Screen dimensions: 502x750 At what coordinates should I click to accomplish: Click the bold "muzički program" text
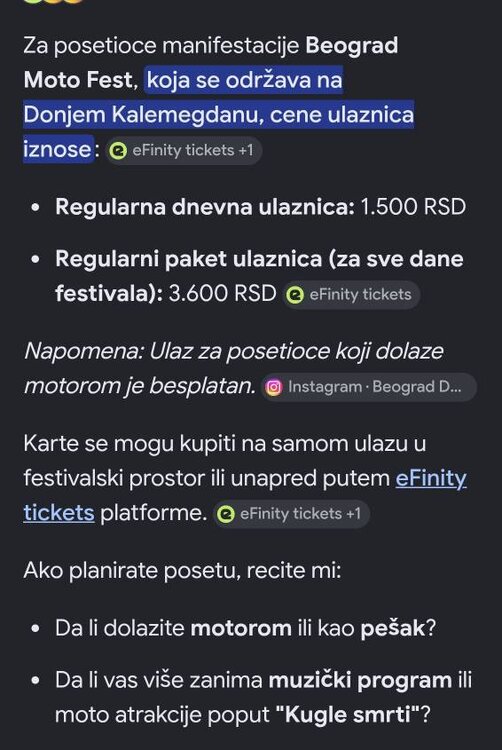[x=360, y=680]
